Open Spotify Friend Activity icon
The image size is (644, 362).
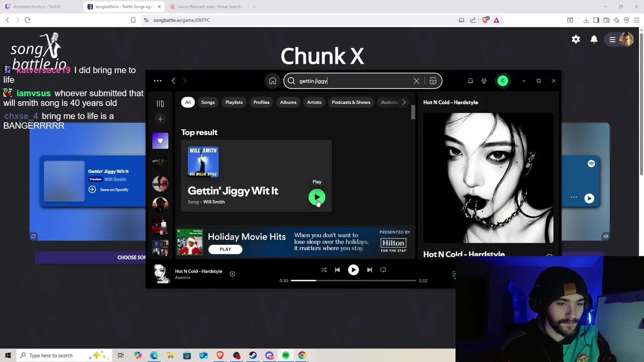(x=484, y=81)
